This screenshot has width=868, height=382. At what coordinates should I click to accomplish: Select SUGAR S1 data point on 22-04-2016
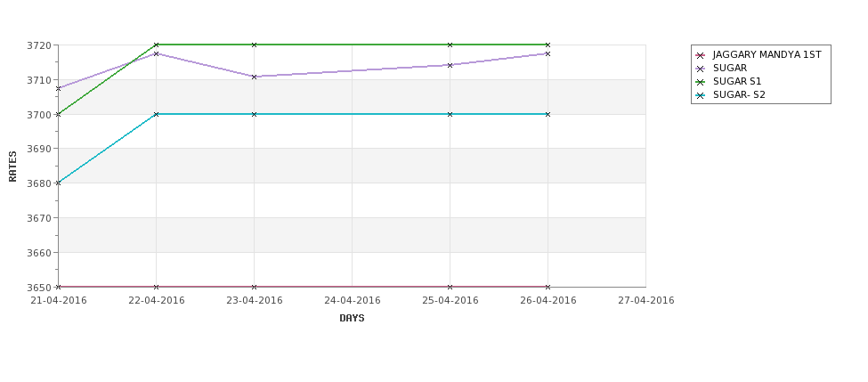point(156,45)
